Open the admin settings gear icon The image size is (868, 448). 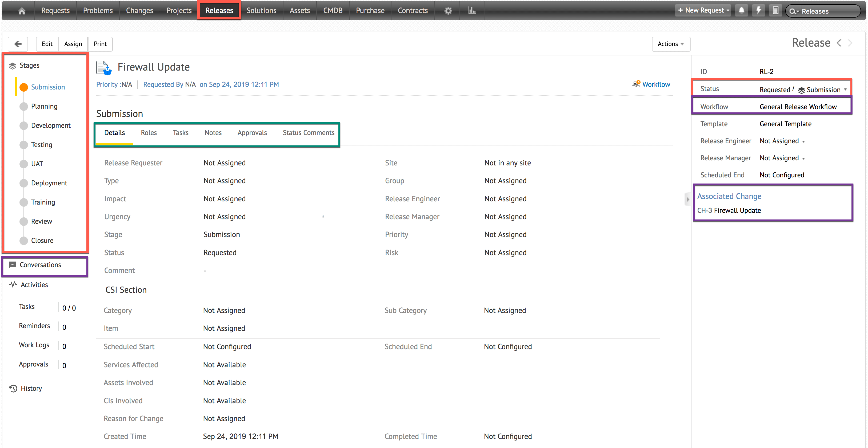(448, 11)
